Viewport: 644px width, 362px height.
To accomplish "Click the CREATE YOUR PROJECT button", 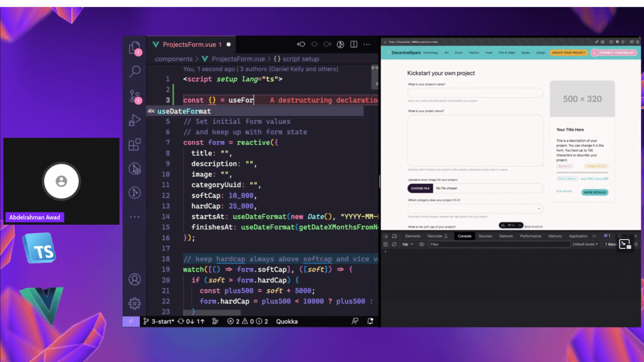I will click(568, 53).
